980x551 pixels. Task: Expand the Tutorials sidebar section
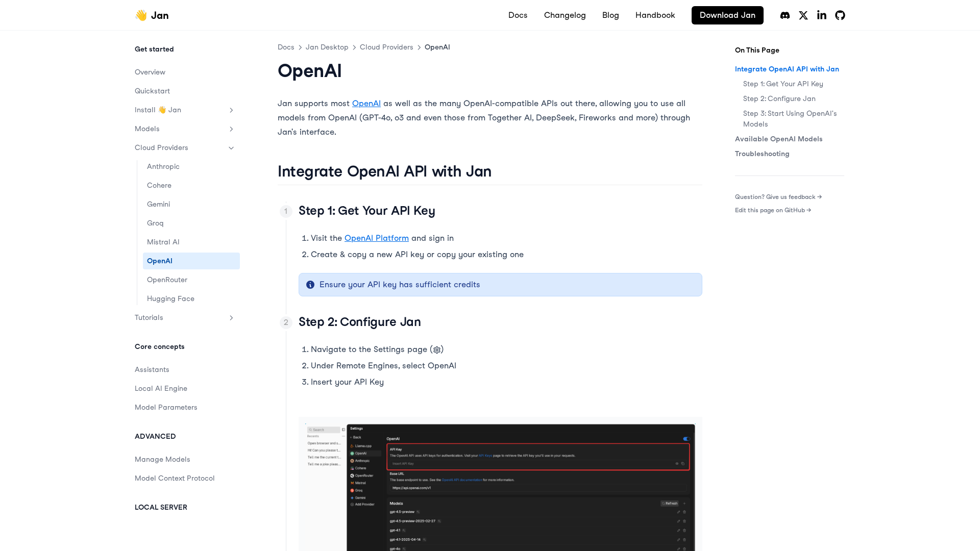click(x=231, y=318)
